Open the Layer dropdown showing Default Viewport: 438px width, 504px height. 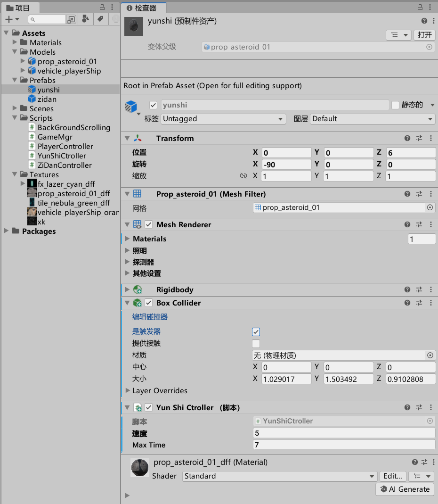(373, 119)
